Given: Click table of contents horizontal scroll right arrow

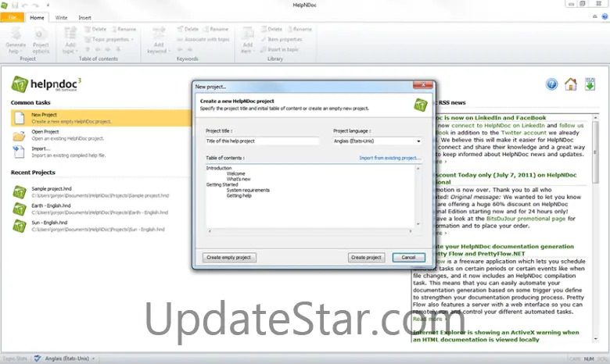Looking at the screenshot, I should coord(411,231).
